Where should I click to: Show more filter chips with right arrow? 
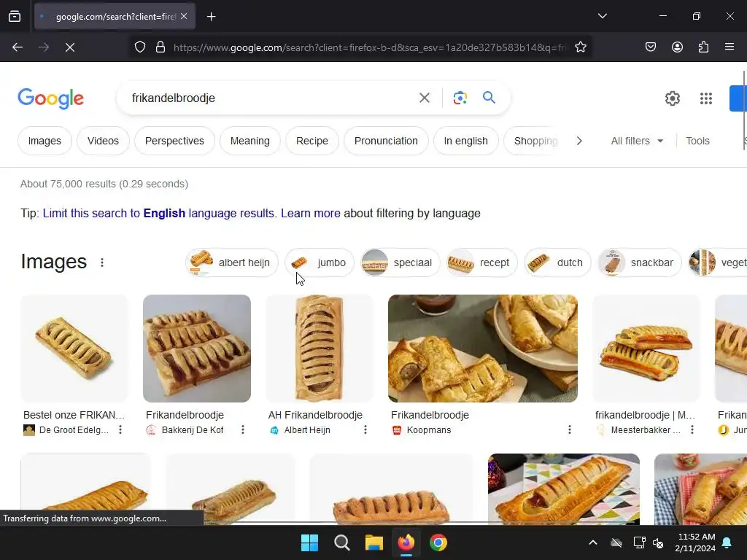[x=579, y=141]
